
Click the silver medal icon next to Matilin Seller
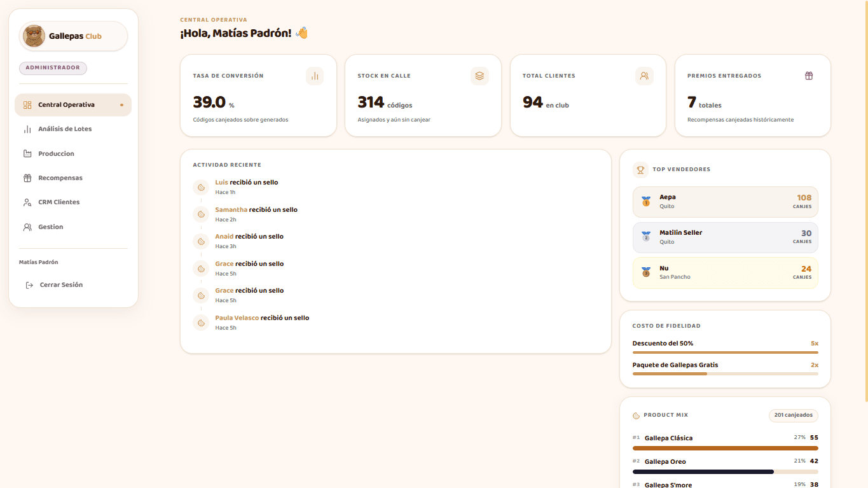646,237
